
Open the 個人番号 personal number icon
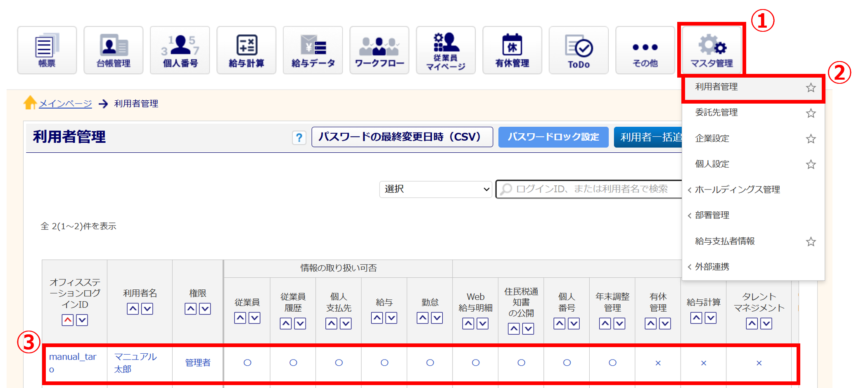click(x=180, y=50)
